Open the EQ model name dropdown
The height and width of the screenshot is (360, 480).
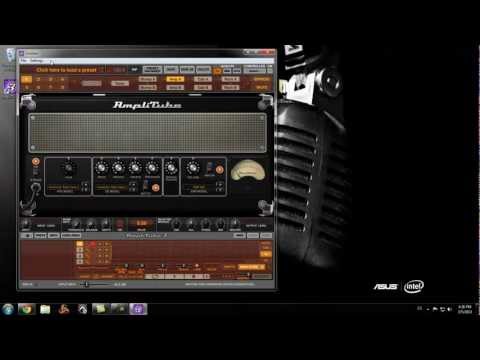pyautogui.click(x=112, y=188)
